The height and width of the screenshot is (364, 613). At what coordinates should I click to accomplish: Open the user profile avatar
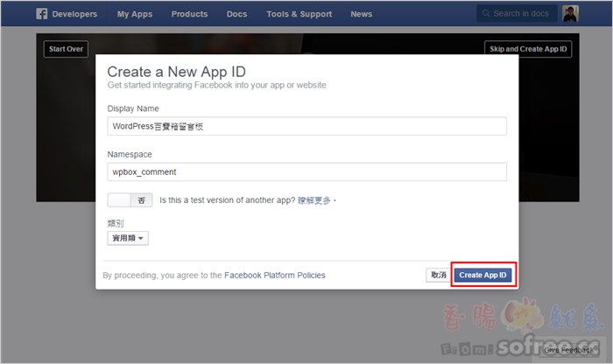[570, 14]
